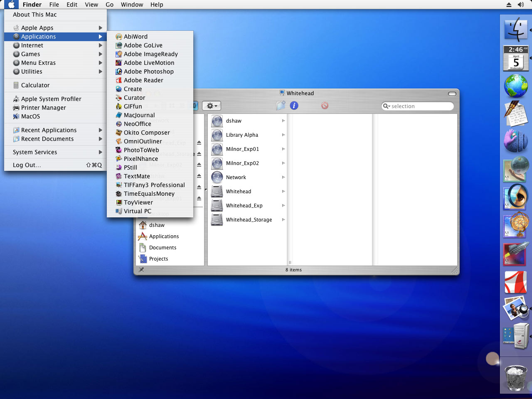The height and width of the screenshot is (399, 532).
Task: Open the Trash in the Dock
Action: click(516, 377)
